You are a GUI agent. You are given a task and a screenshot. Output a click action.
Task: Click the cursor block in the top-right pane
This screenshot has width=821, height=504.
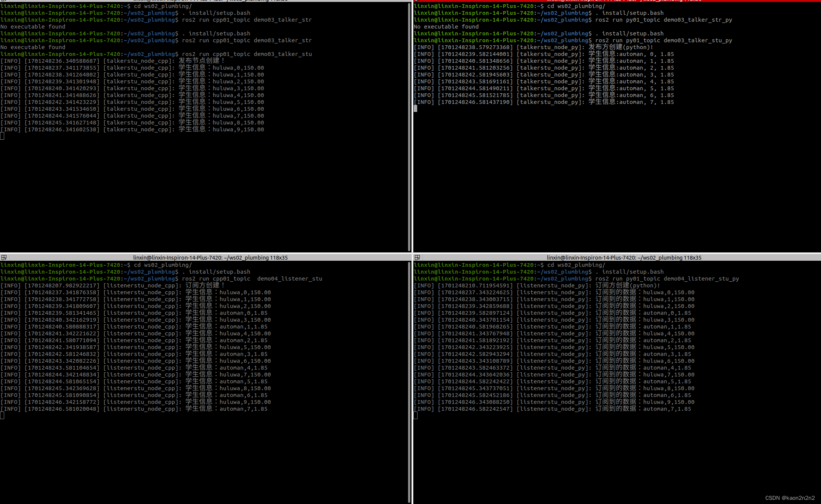415,108
